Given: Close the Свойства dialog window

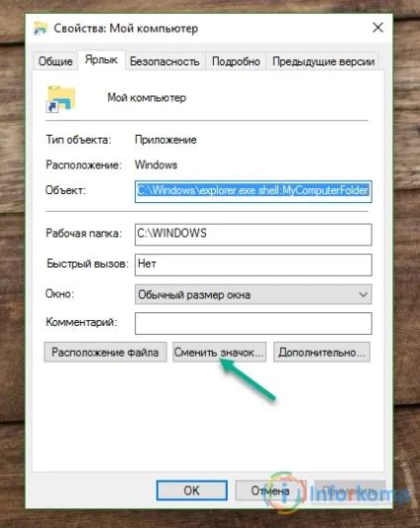Looking at the screenshot, I should tap(377, 28).
